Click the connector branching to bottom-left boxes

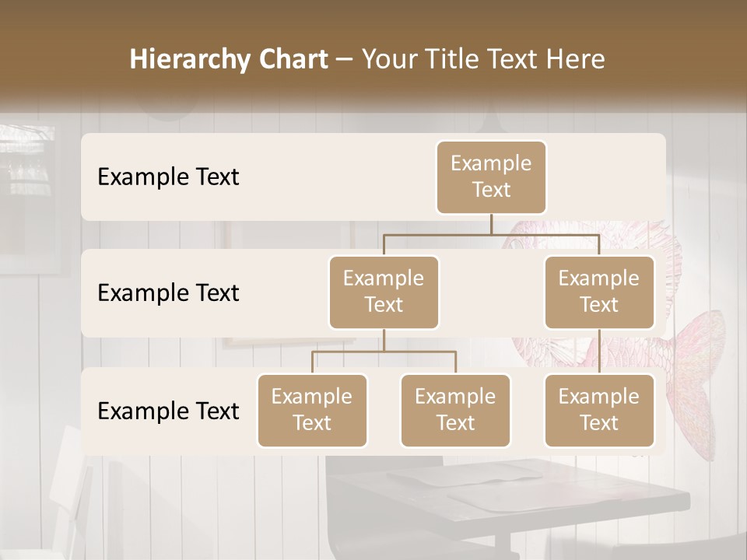pos(384,352)
